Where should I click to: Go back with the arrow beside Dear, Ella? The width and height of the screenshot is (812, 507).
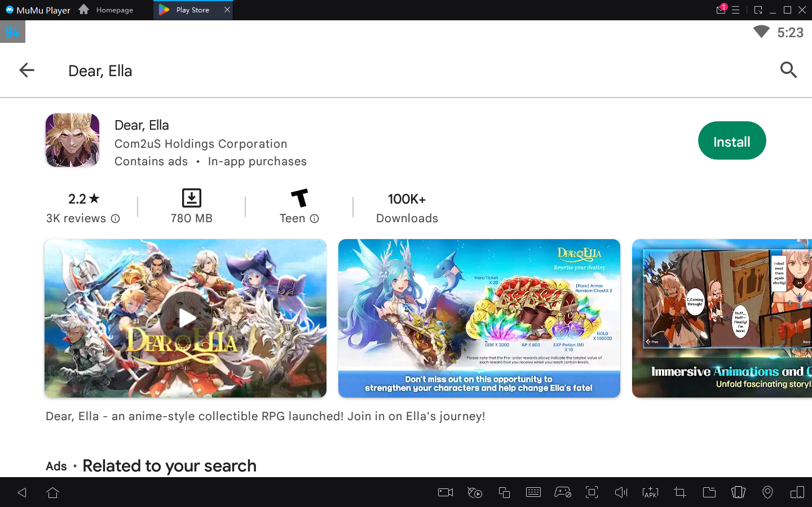(27, 70)
